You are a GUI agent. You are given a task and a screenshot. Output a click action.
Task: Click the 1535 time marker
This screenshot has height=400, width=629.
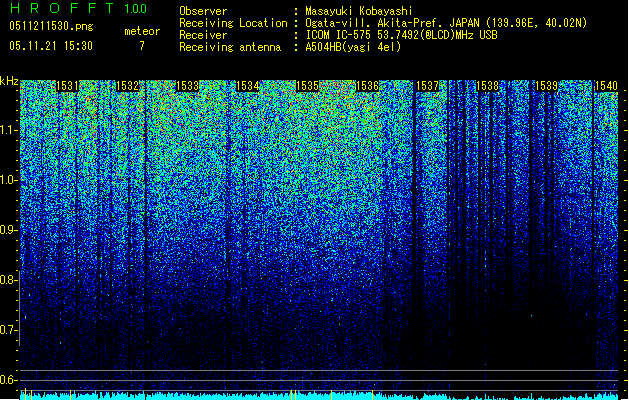click(x=307, y=86)
